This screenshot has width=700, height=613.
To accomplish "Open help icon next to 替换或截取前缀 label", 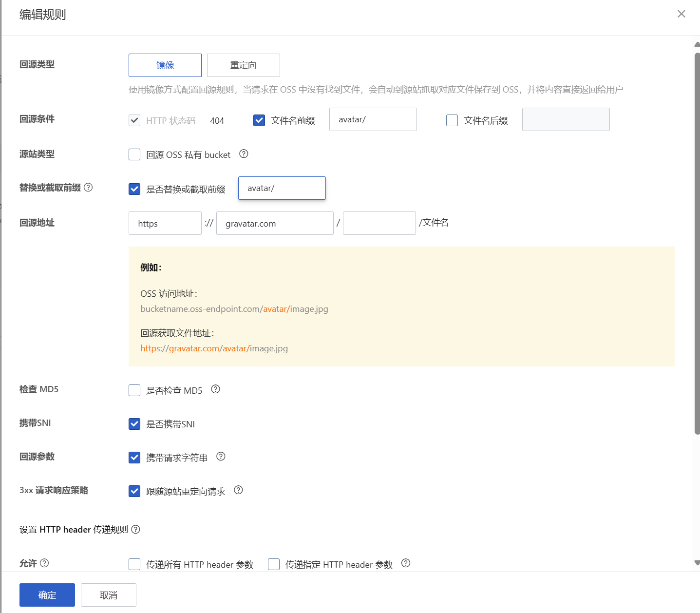I will pyautogui.click(x=88, y=188).
